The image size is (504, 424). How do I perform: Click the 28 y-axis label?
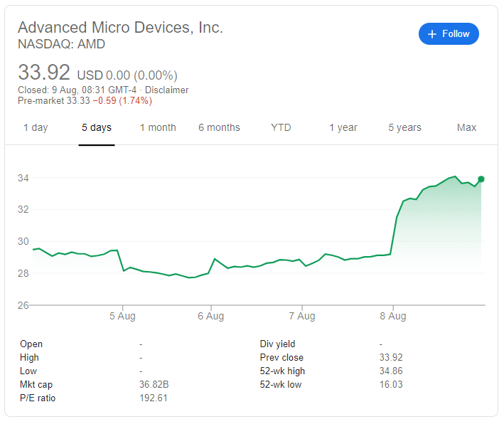coord(23,273)
